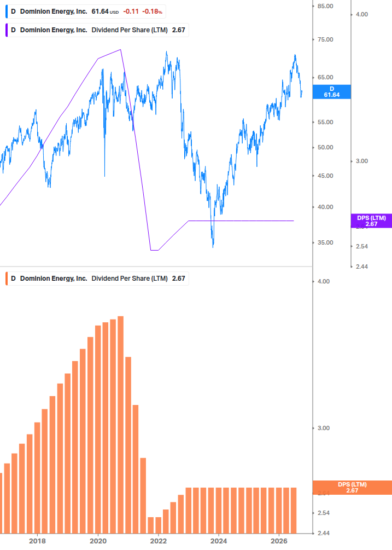Click the 85.00 price axis label
392x550 pixels.
point(325,7)
